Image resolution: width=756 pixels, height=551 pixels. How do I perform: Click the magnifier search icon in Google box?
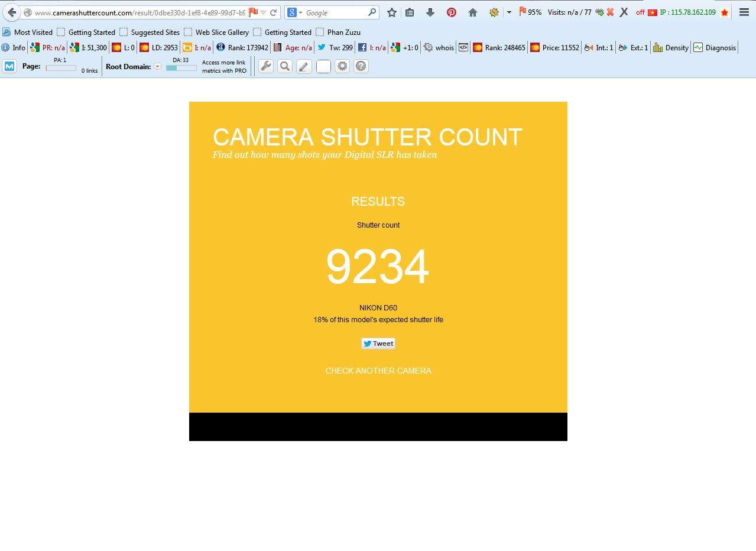(372, 12)
